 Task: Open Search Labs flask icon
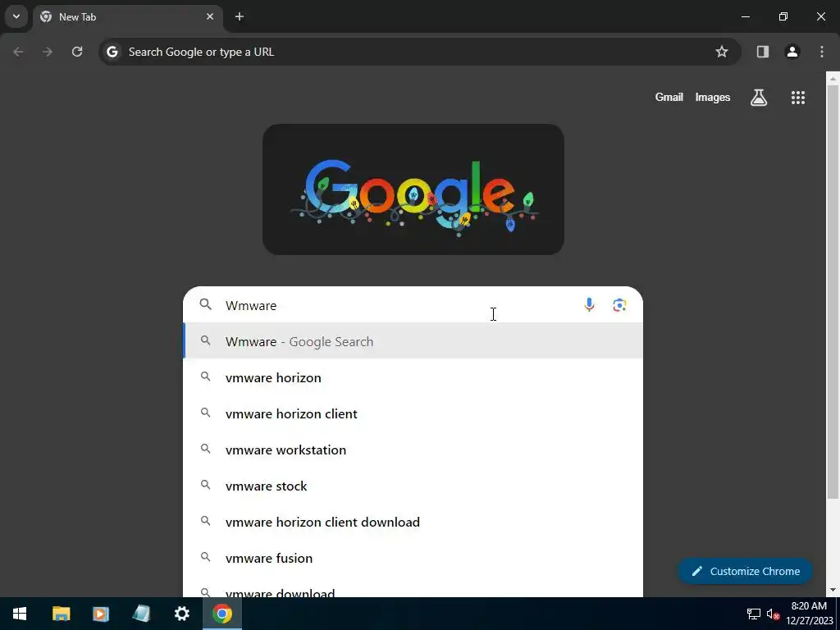(759, 98)
